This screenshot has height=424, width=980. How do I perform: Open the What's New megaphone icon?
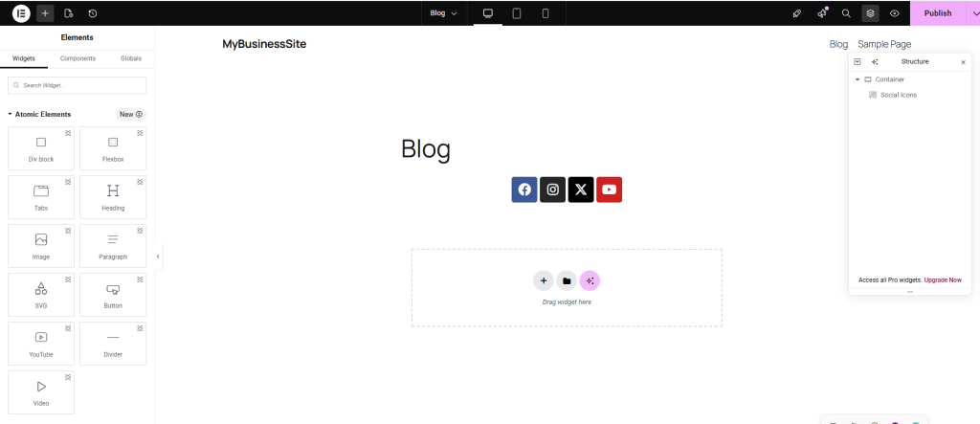pos(822,13)
